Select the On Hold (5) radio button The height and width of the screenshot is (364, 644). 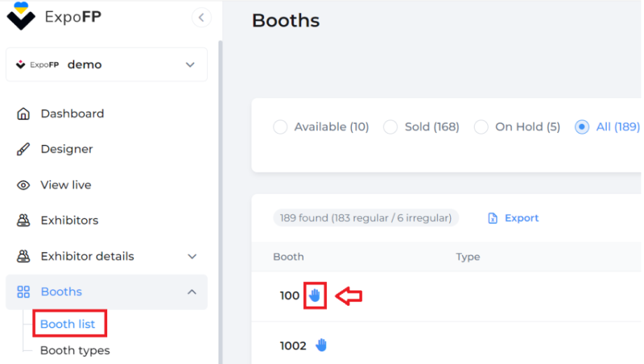[x=482, y=127]
